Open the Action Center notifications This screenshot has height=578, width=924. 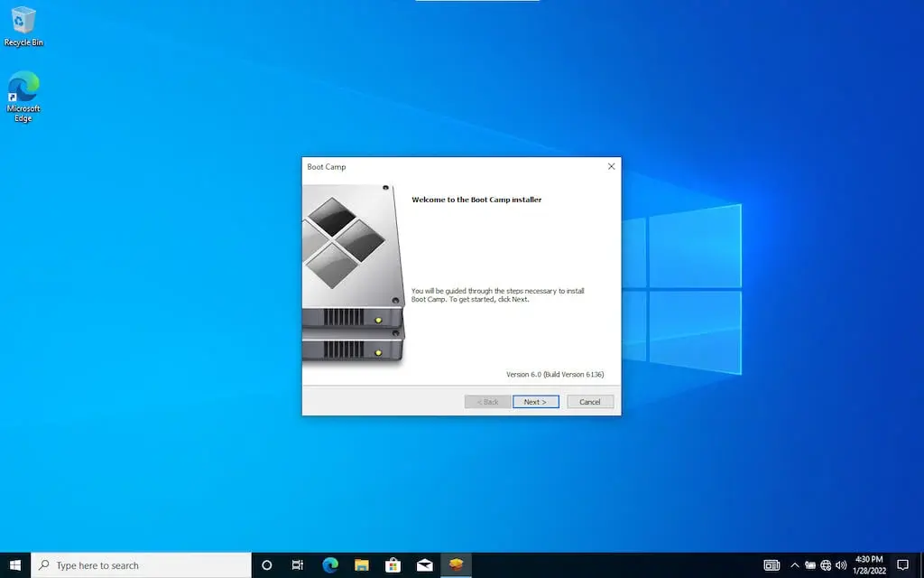tap(902, 565)
